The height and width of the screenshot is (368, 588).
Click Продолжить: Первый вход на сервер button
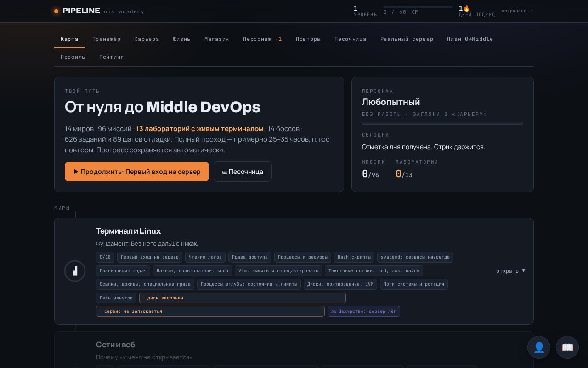[137, 172]
